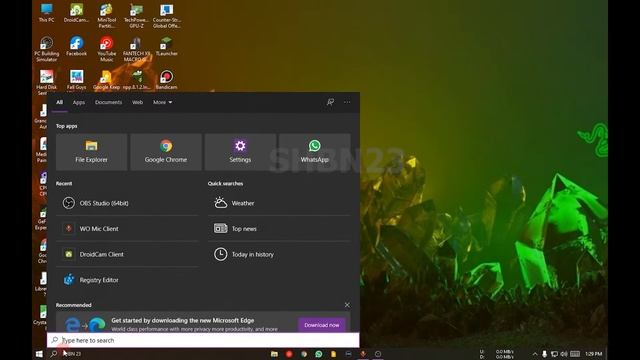Select the MiniTool Partition desktop shortcut

107,16
